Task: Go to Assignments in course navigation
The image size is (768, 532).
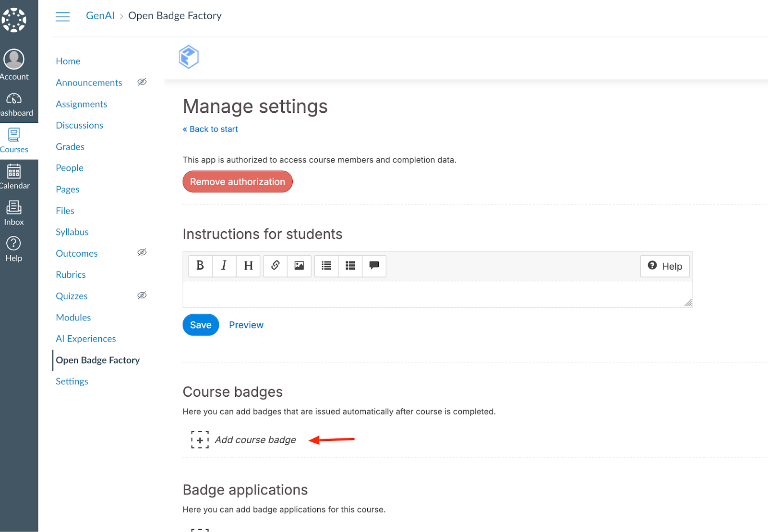Action: click(x=82, y=104)
